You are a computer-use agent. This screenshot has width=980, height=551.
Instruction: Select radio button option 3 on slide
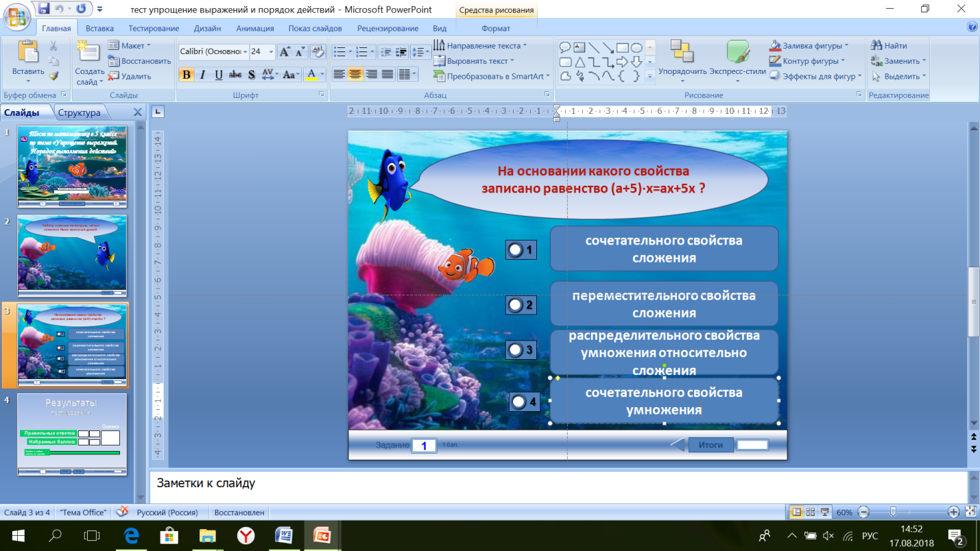pyautogui.click(x=521, y=350)
